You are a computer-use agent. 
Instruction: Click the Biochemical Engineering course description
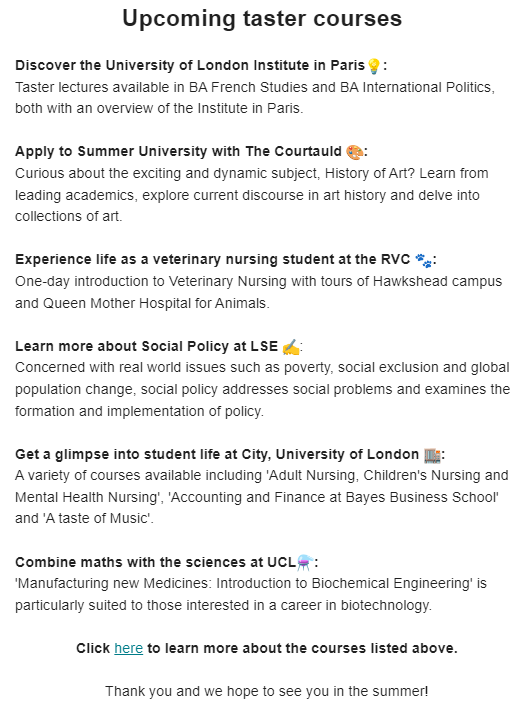click(251, 594)
